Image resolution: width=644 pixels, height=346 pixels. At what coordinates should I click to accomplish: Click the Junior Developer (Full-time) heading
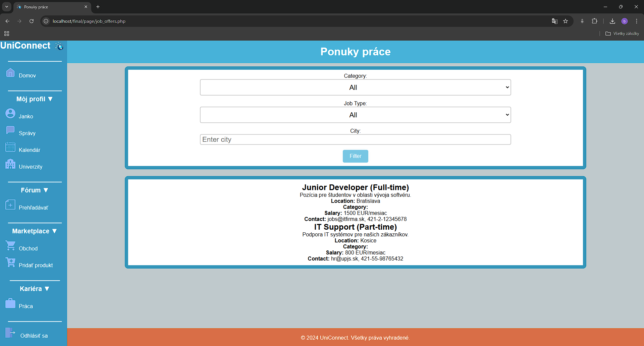356,187
